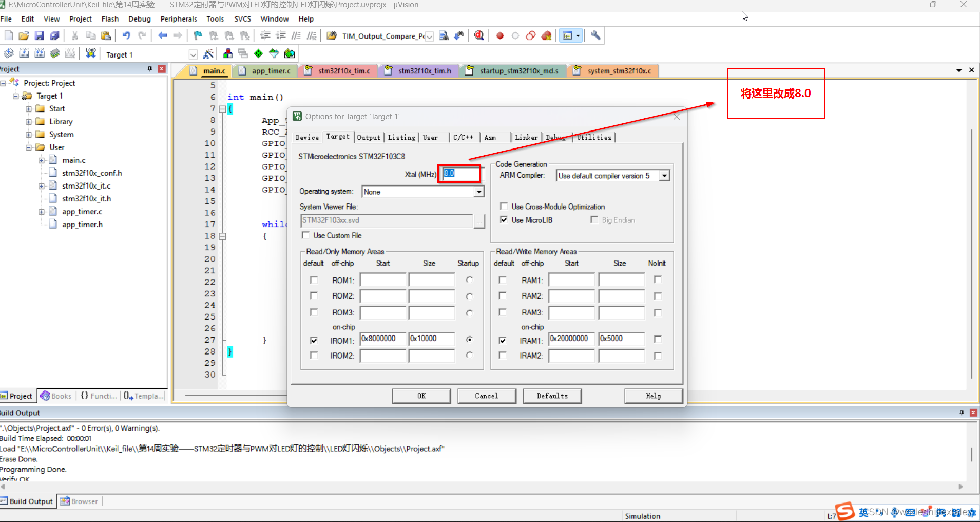
Task: Open ARM Compiler version dropdown
Action: pyautogui.click(x=665, y=176)
